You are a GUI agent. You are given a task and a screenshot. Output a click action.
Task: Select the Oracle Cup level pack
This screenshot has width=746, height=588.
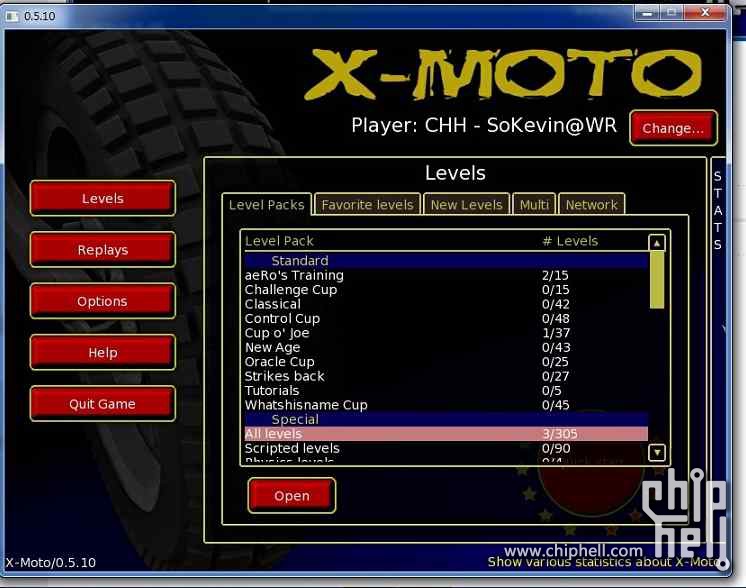tap(446, 362)
